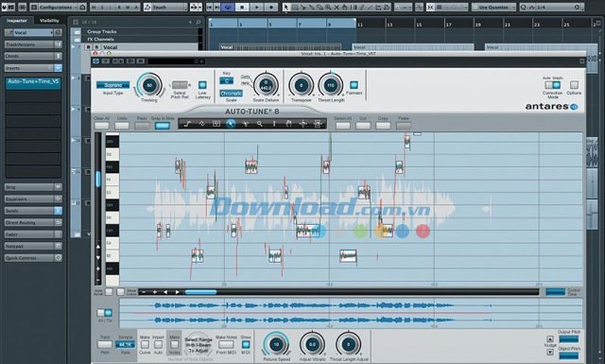Click zoom out minus in Auto-Tune timeline bar

144,292
